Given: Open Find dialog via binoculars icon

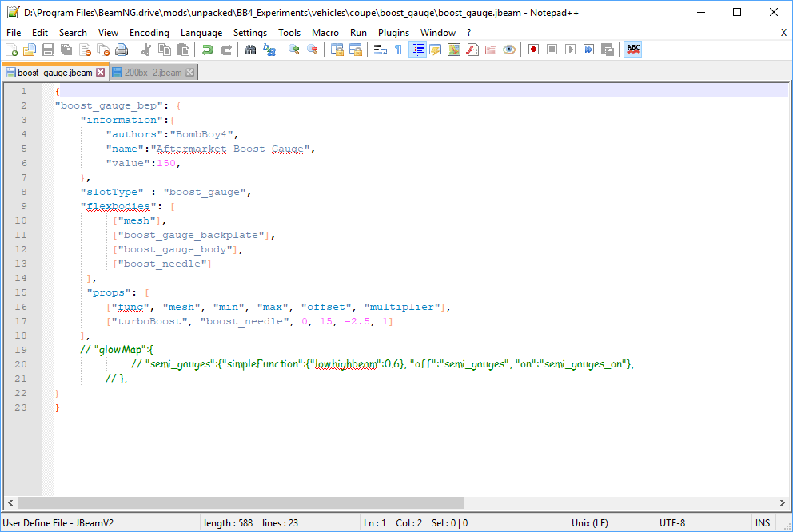Looking at the screenshot, I should (x=250, y=50).
